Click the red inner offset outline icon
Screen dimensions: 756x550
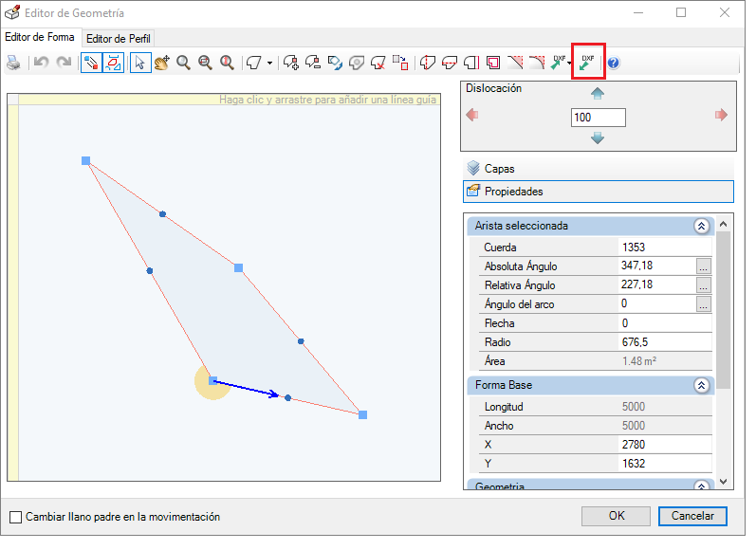[x=493, y=63]
